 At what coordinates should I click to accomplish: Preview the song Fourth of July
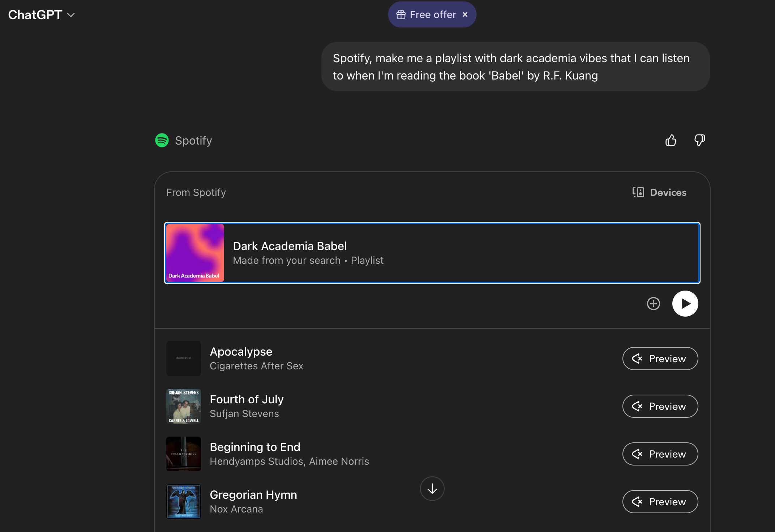[x=660, y=406]
